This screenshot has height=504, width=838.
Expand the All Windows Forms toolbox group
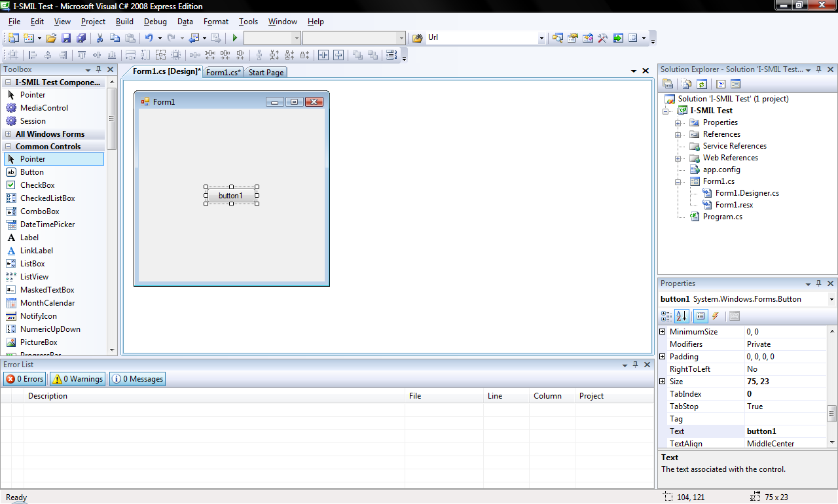pyautogui.click(x=8, y=134)
